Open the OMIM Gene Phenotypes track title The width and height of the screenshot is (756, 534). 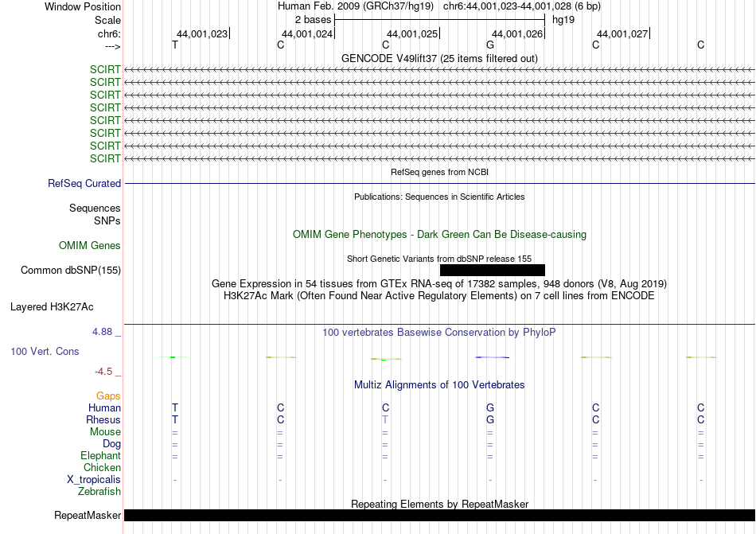click(x=439, y=234)
